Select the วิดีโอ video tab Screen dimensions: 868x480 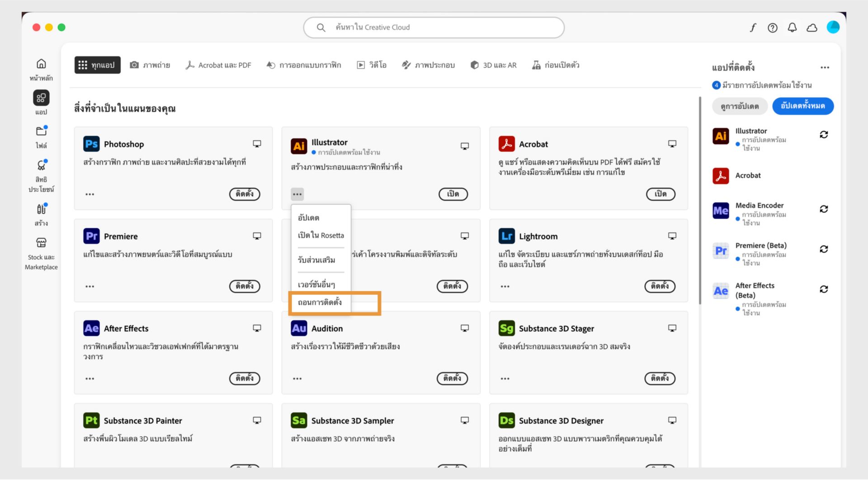[372, 65]
